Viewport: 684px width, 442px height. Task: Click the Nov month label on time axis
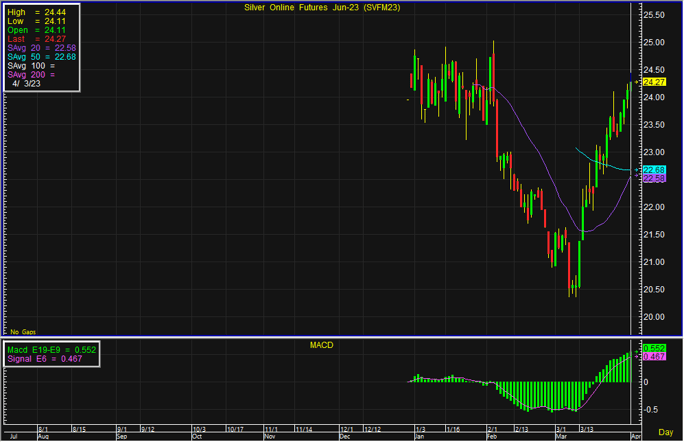(x=271, y=437)
